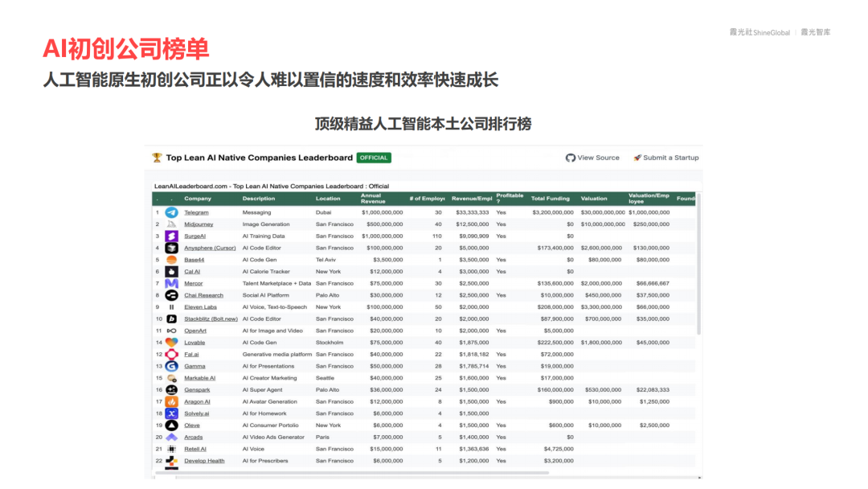The width and height of the screenshot is (868, 489).
Task: Click the Aragon AI orange logo icon
Action: point(172,401)
